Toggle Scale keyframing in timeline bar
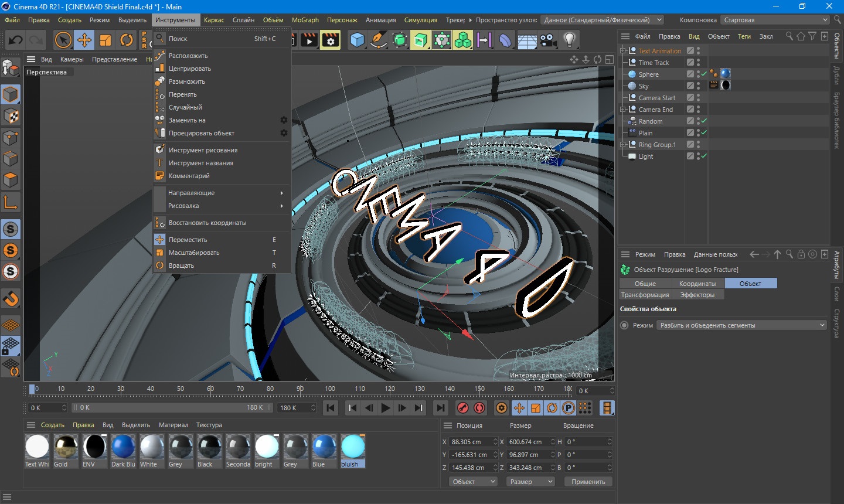The width and height of the screenshot is (844, 504). click(x=536, y=408)
